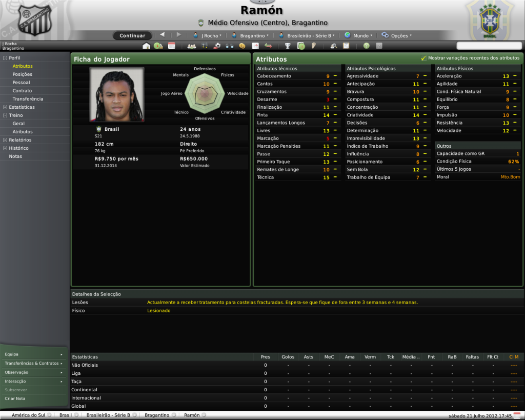Click 'Brasileirão - Série B' breadcrumb link
Viewport: 525px width, 420px height.
[x=108, y=415]
